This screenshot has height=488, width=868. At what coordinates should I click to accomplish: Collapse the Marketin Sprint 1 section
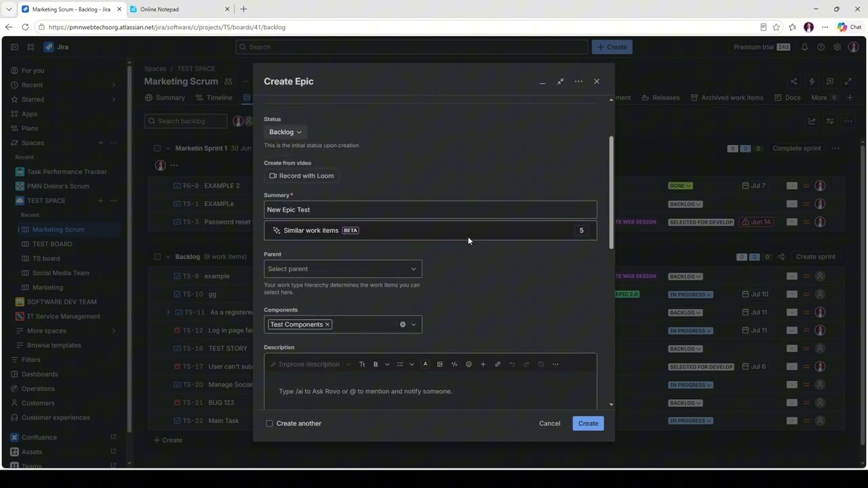(x=168, y=148)
